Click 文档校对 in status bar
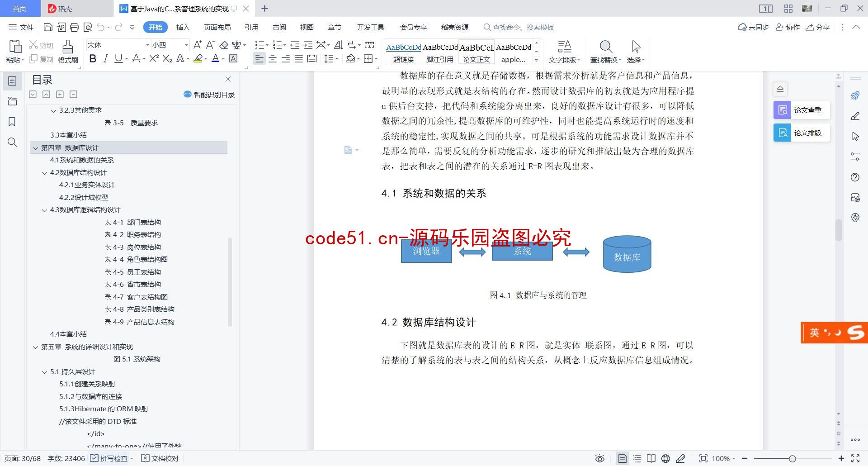Screen dimensions: 868x466 tap(160, 458)
